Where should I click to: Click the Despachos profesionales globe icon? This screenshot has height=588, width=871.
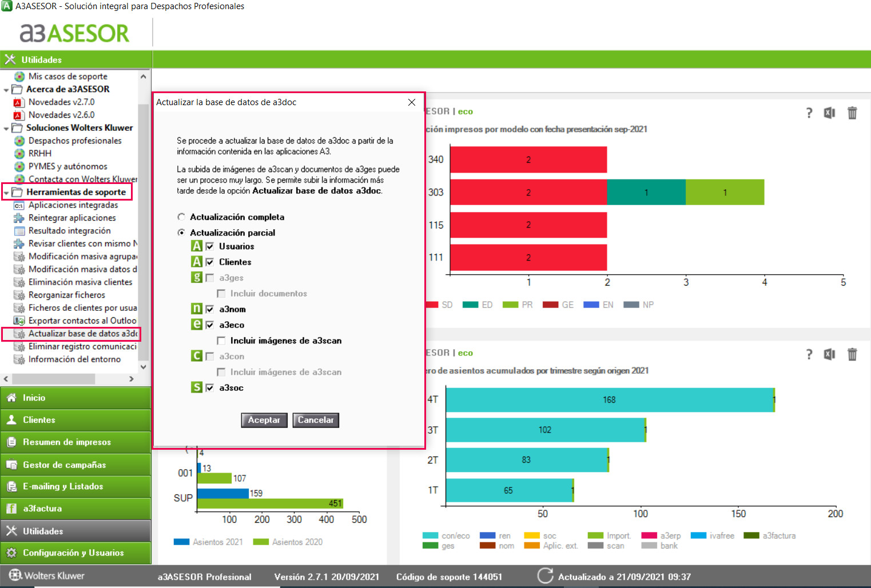tap(19, 141)
